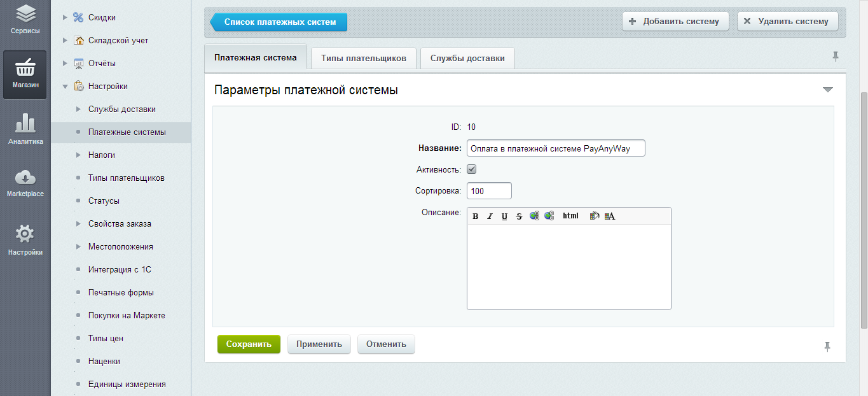Image resolution: width=868 pixels, height=396 pixels.
Task: Open the Магазин section in the sidebar
Action: 25,74
